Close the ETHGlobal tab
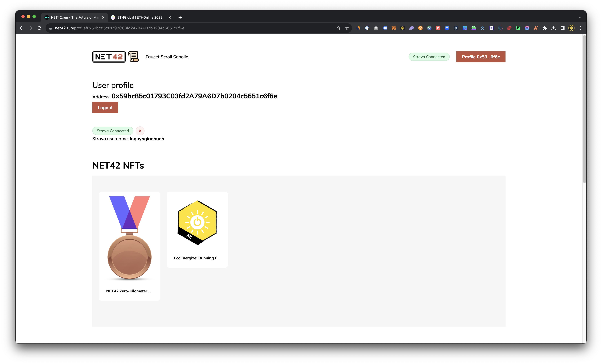The height and width of the screenshot is (364, 602). (x=170, y=18)
